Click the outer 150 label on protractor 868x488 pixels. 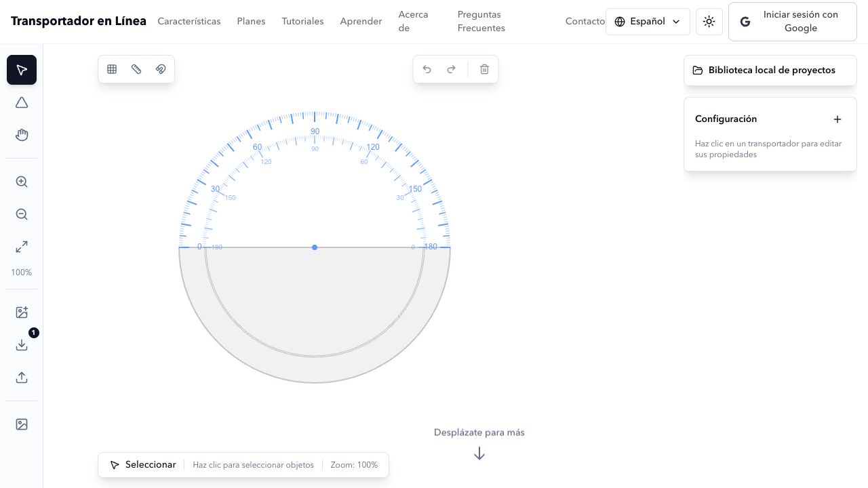click(415, 189)
